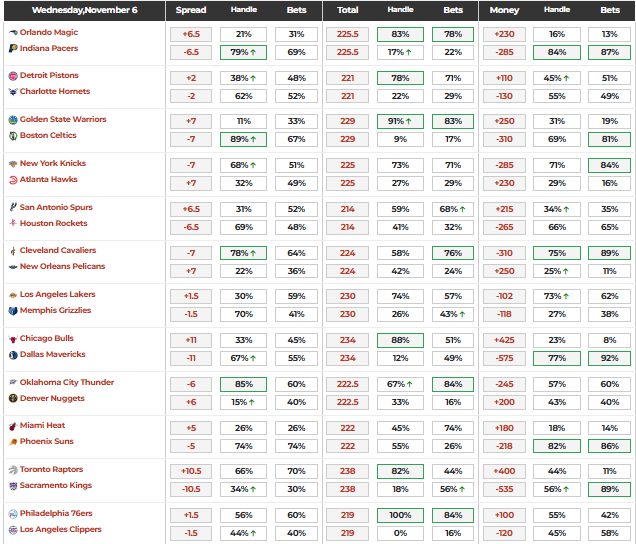Click the Houston Rockets team logo

pyautogui.click(x=13, y=223)
